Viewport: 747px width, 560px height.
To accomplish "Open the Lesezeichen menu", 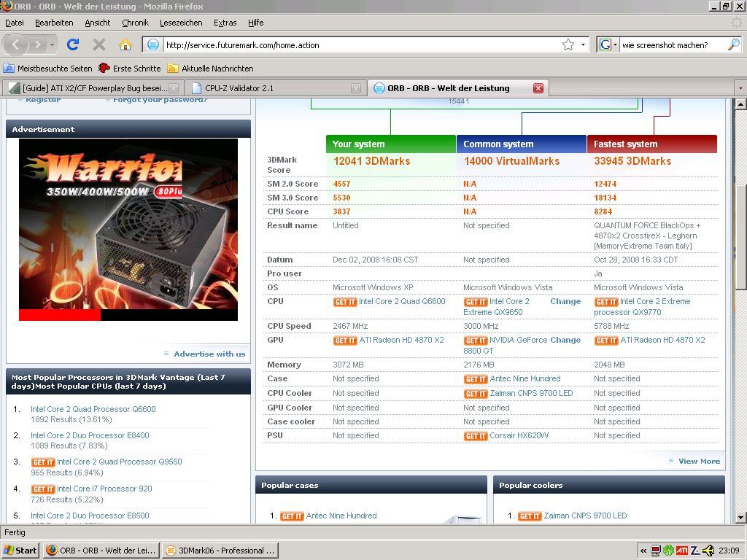I will tap(181, 23).
